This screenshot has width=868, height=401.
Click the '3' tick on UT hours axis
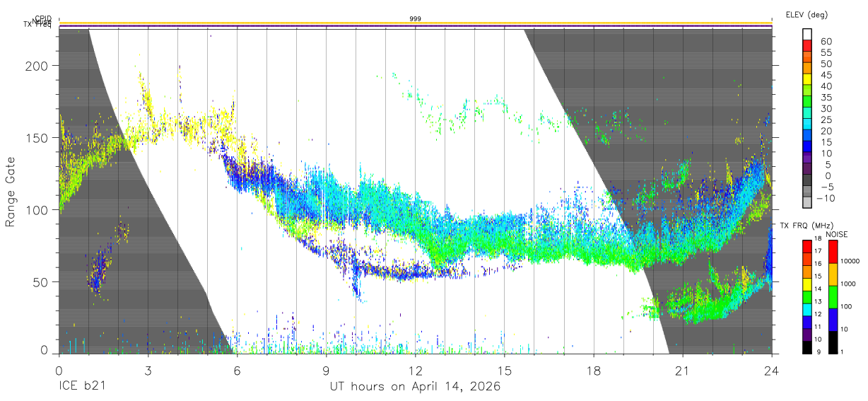148,370
